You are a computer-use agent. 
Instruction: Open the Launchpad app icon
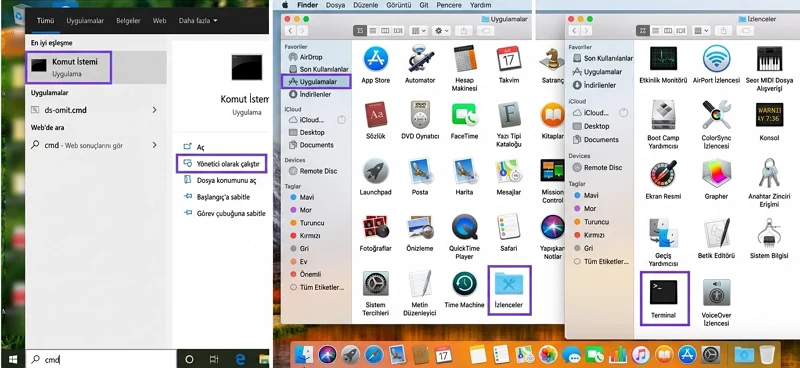click(x=376, y=171)
